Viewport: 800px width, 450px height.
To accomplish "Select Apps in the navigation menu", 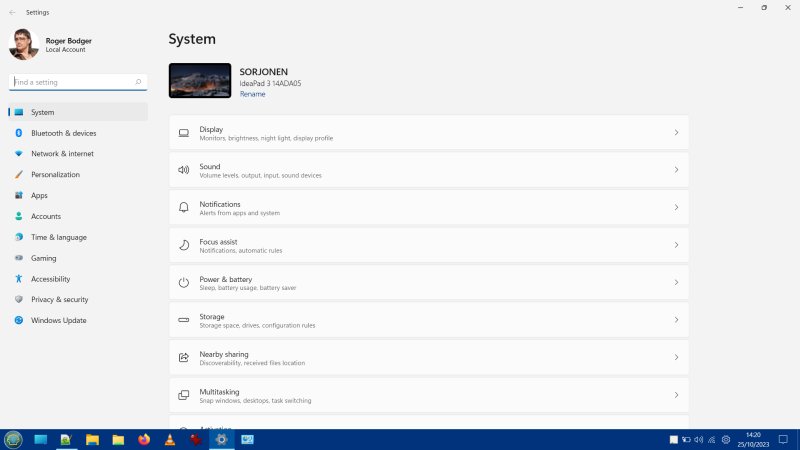I will coord(39,196).
